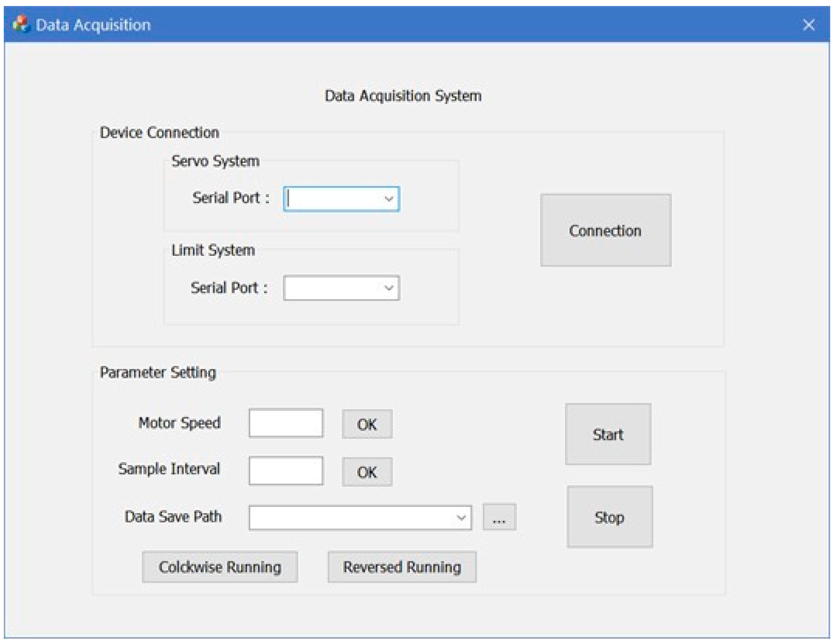
Task: Click the Reversed Running button
Action: 402,567
